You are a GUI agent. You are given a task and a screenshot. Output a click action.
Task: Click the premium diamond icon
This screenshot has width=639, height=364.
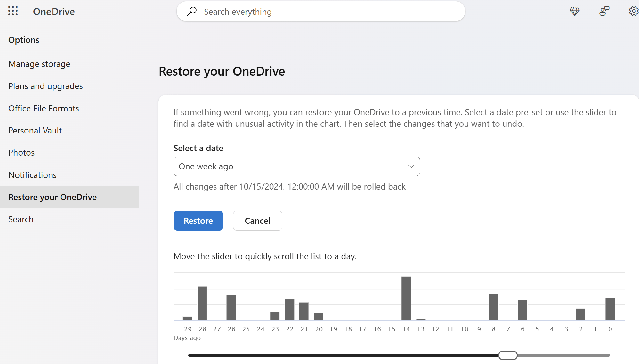(575, 11)
